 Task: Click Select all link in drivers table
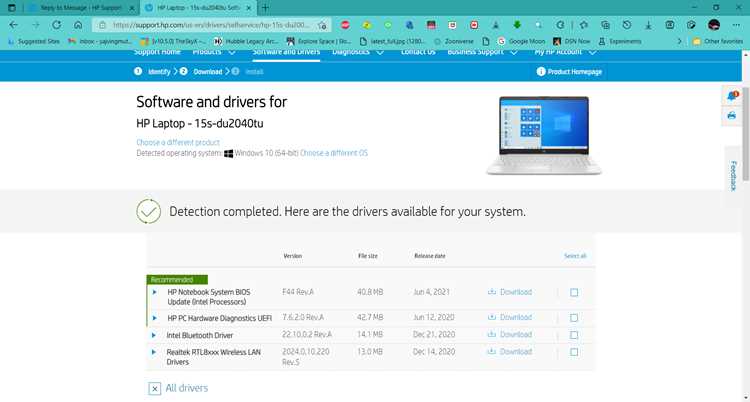pyautogui.click(x=575, y=256)
